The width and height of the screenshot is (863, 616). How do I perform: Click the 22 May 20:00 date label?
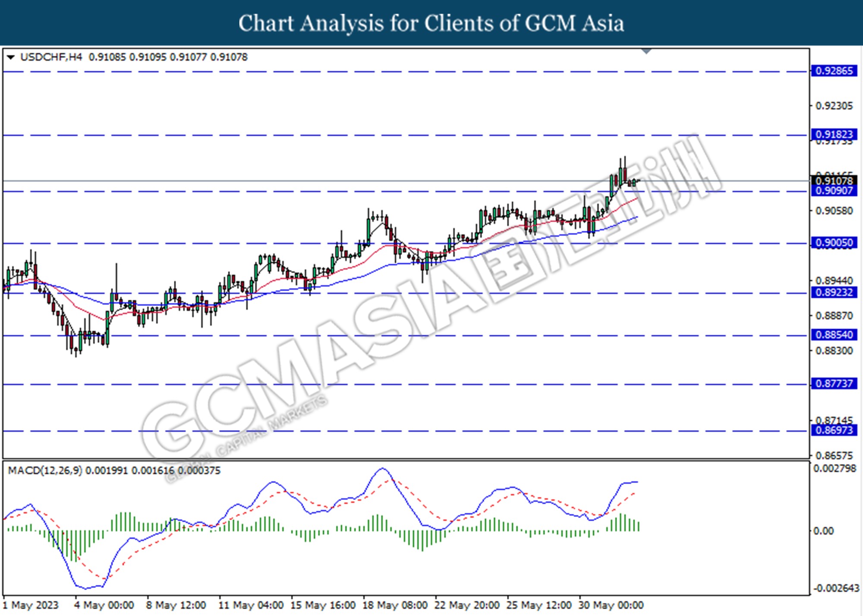tap(467, 605)
